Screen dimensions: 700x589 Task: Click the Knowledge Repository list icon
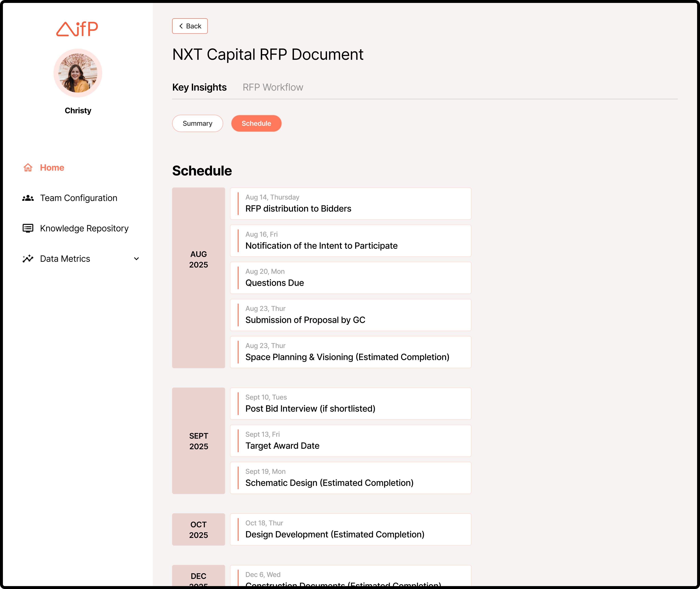pyautogui.click(x=28, y=228)
